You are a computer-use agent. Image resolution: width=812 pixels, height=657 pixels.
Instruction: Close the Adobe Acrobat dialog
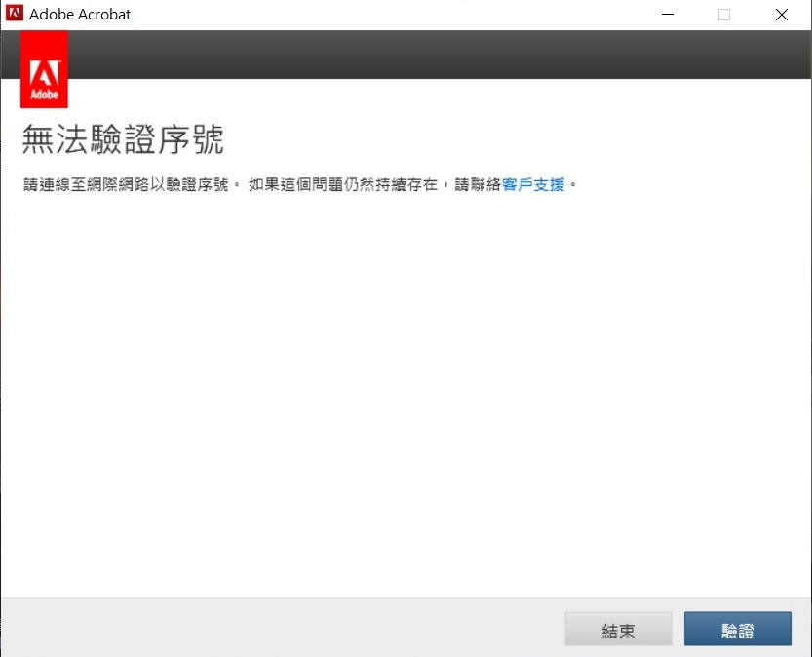pos(782,14)
